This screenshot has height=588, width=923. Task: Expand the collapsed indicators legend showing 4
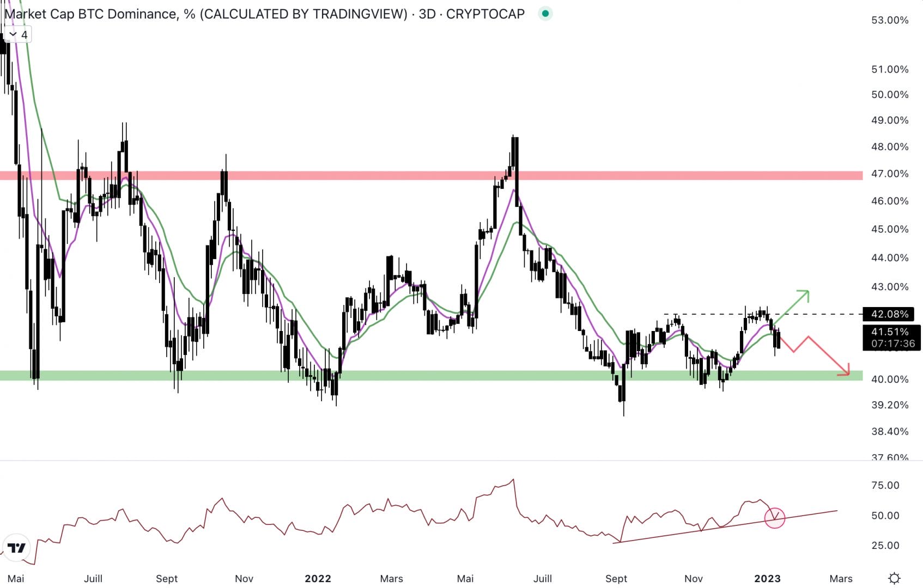coord(17,35)
